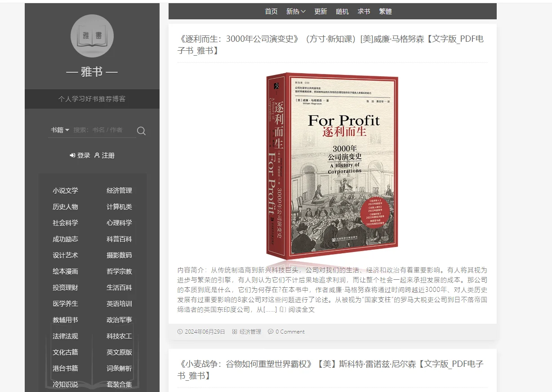Open the 小麦战争 post title
The width and height of the screenshot is (552, 392).
pos(330,370)
